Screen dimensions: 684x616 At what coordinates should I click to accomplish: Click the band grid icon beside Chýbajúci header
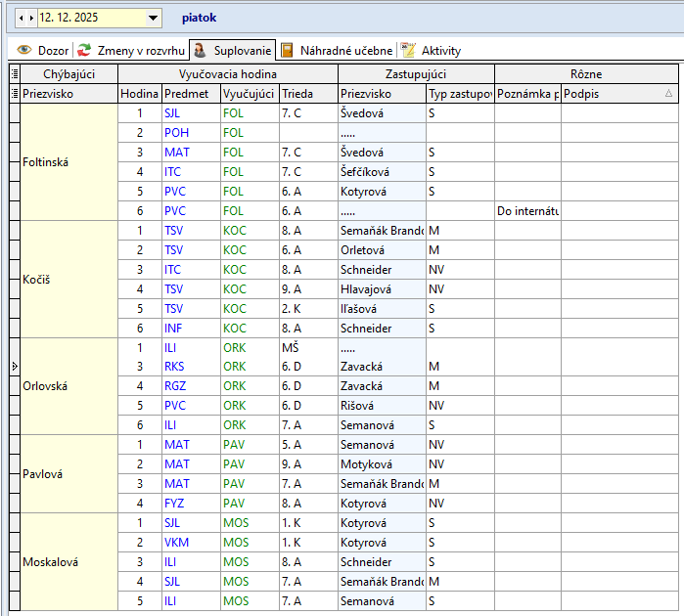[x=14, y=73]
